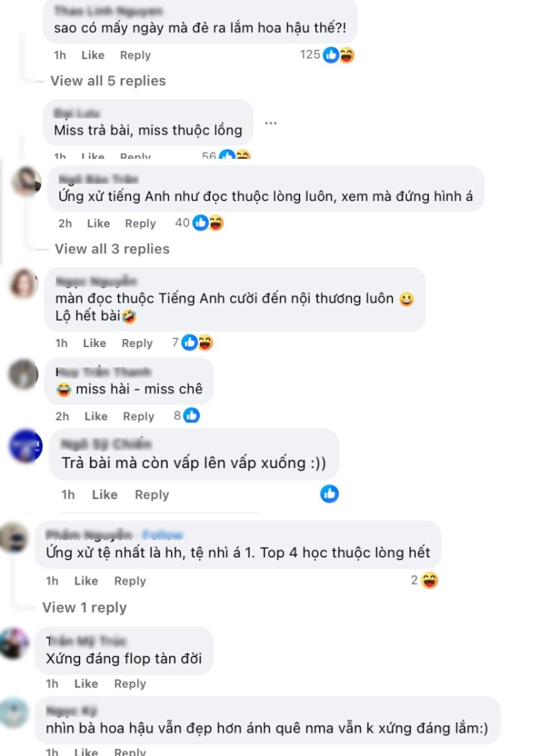Click reaction icons next to 40 count

[x=208, y=223]
